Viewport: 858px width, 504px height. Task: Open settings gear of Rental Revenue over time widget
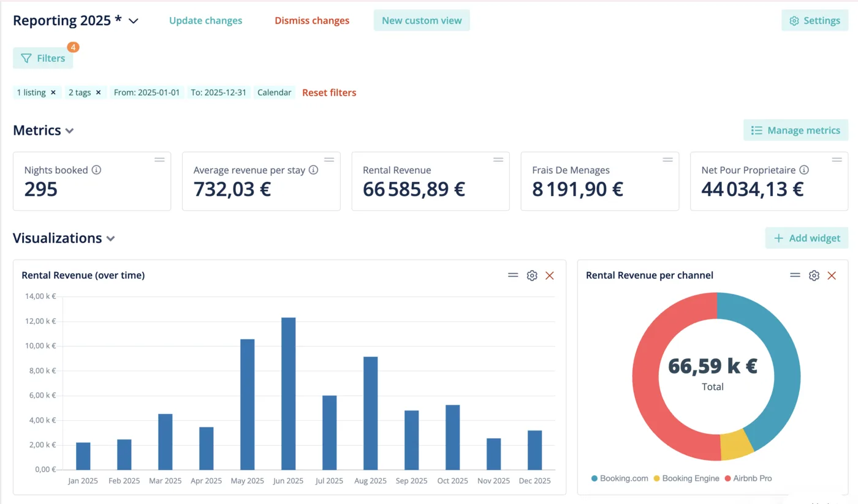click(532, 276)
